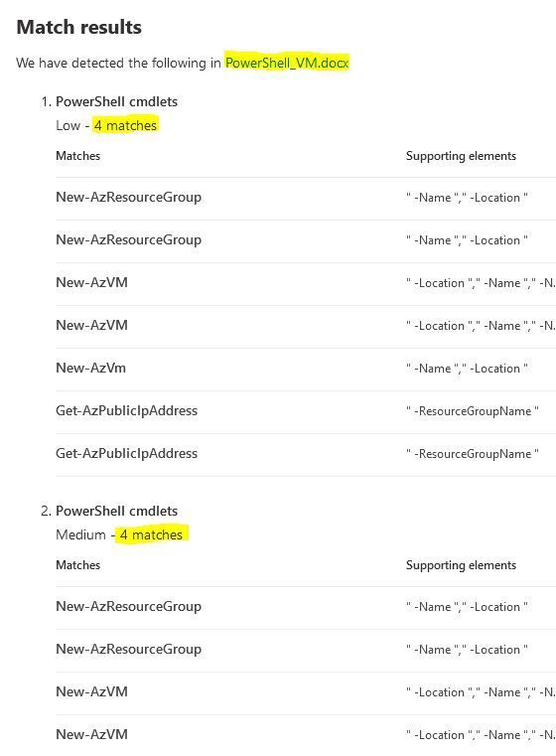Click Matches column header in Medium section
The width and height of the screenshot is (556, 756).
[x=78, y=565]
